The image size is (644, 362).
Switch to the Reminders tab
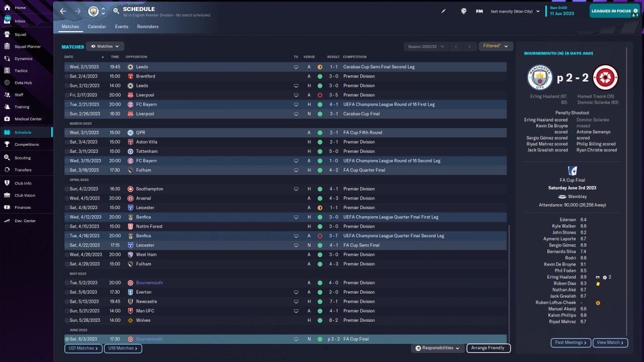pyautogui.click(x=147, y=27)
